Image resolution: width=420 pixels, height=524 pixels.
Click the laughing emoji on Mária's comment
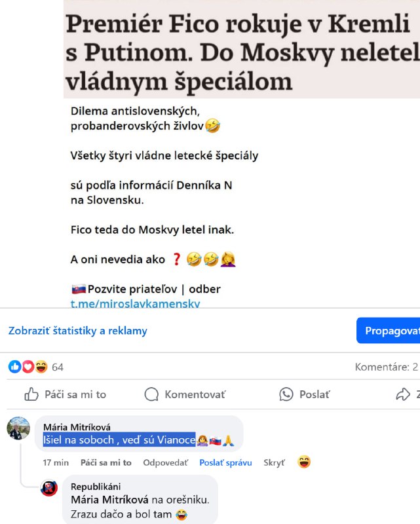tap(304, 462)
